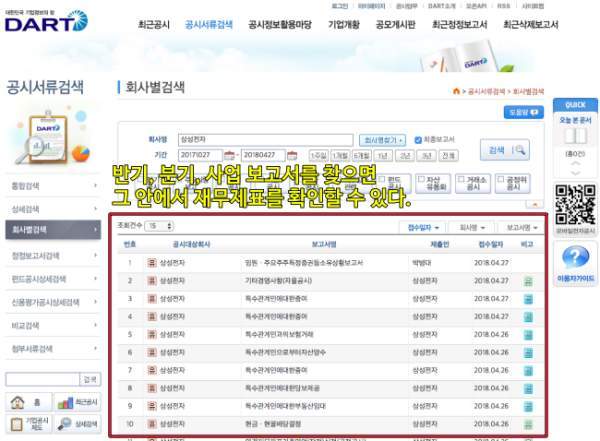Screen dimensions: 600x441
Task: Click the large 검색 search button
Action: coord(505,150)
